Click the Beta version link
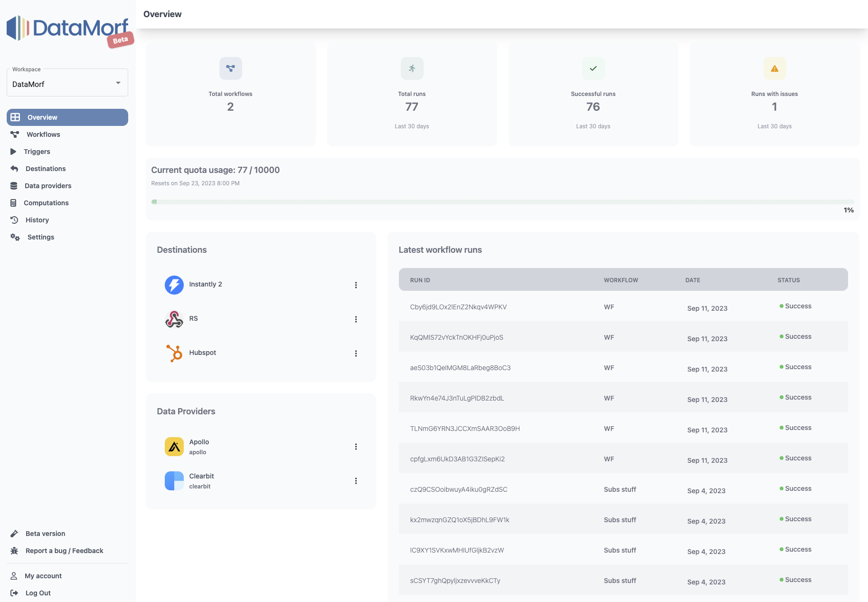The height and width of the screenshot is (602, 868). (x=67, y=534)
